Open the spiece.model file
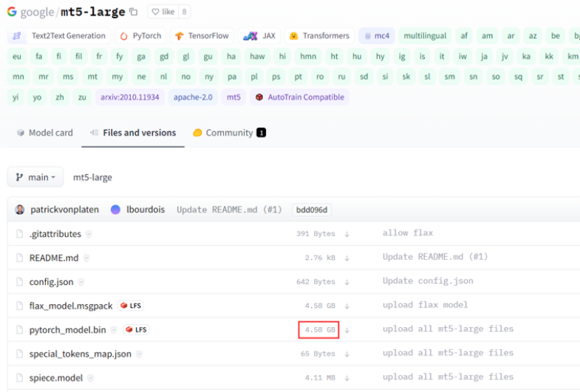The height and width of the screenshot is (392, 580). [x=56, y=378]
